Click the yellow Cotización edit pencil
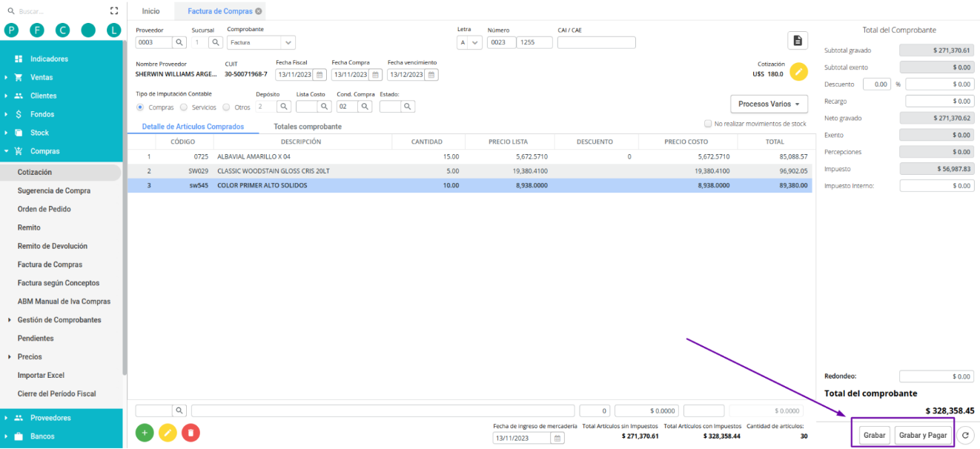Image resolution: width=980 pixels, height=449 pixels. pos(798,72)
